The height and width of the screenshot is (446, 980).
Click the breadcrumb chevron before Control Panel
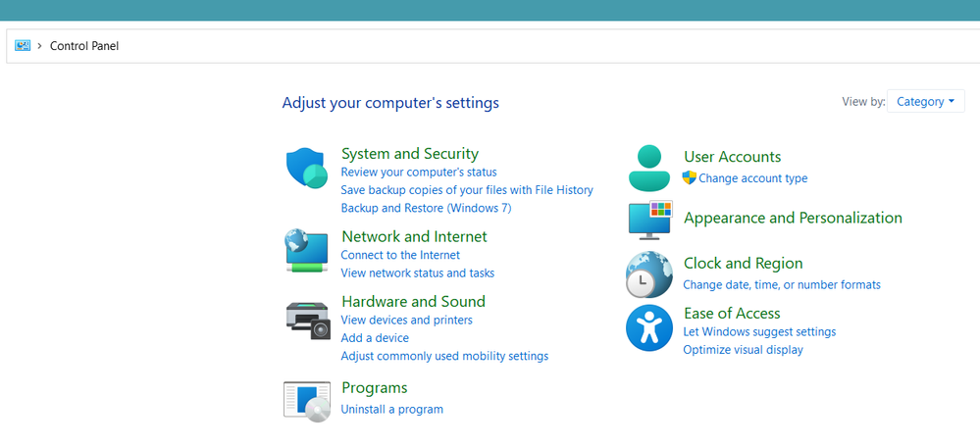point(40,46)
